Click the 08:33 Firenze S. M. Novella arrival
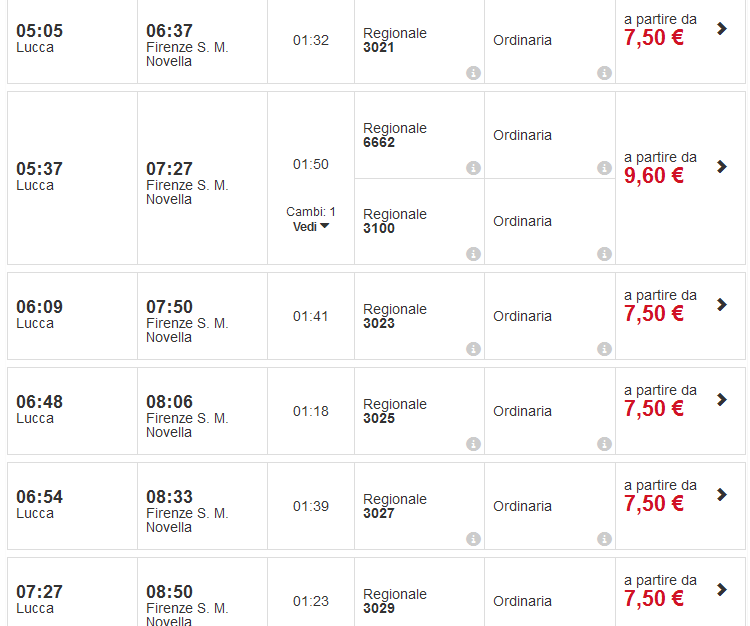The image size is (750, 626). tap(187, 511)
